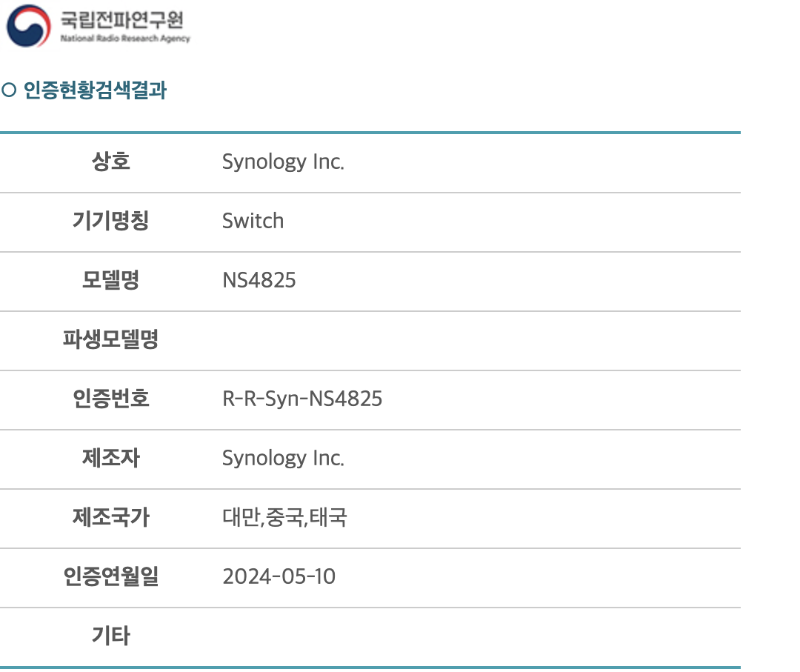Click the National Radio Research Agency emblem
This screenshot has height=672, width=800.
coord(29,25)
